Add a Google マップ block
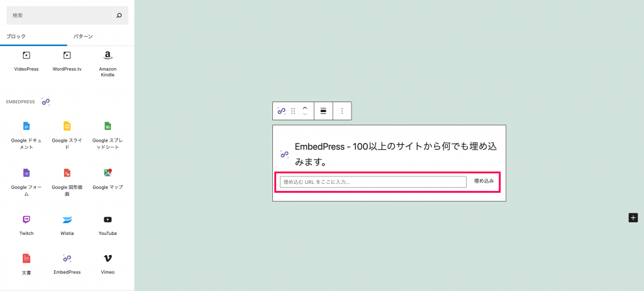 click(108, 179)
